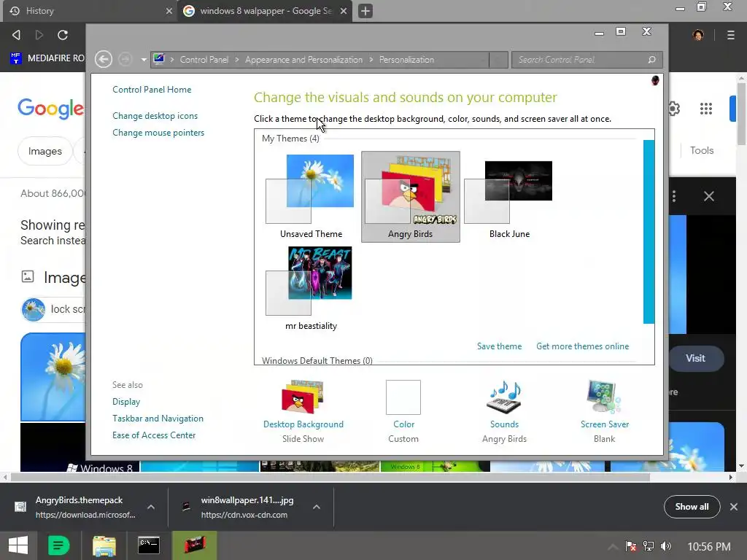Open Google settings gear icon

pos(673,109)
